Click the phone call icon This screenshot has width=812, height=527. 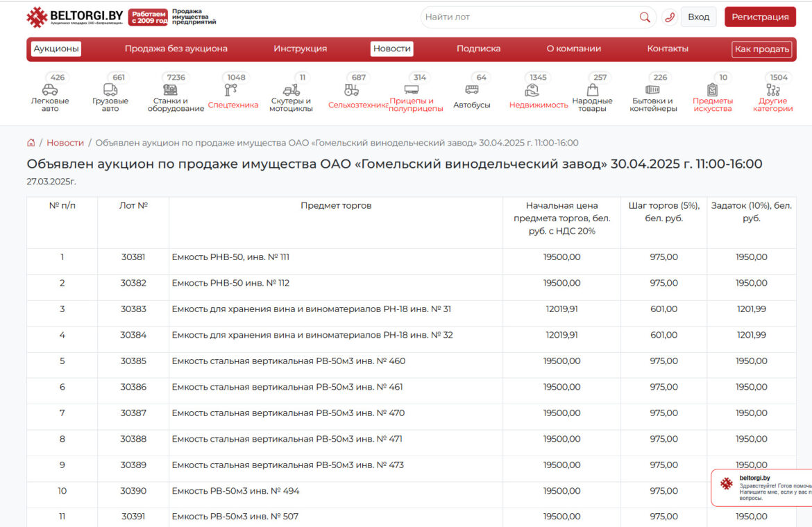670,17
